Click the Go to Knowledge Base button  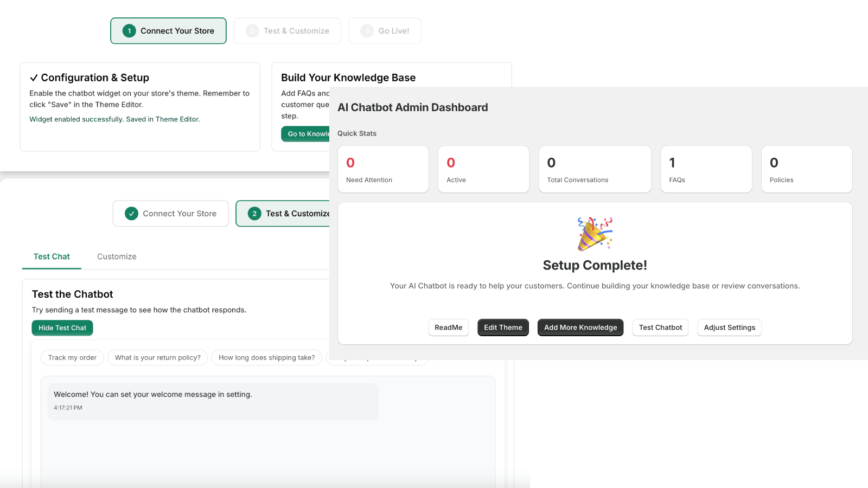coord(305,134)
